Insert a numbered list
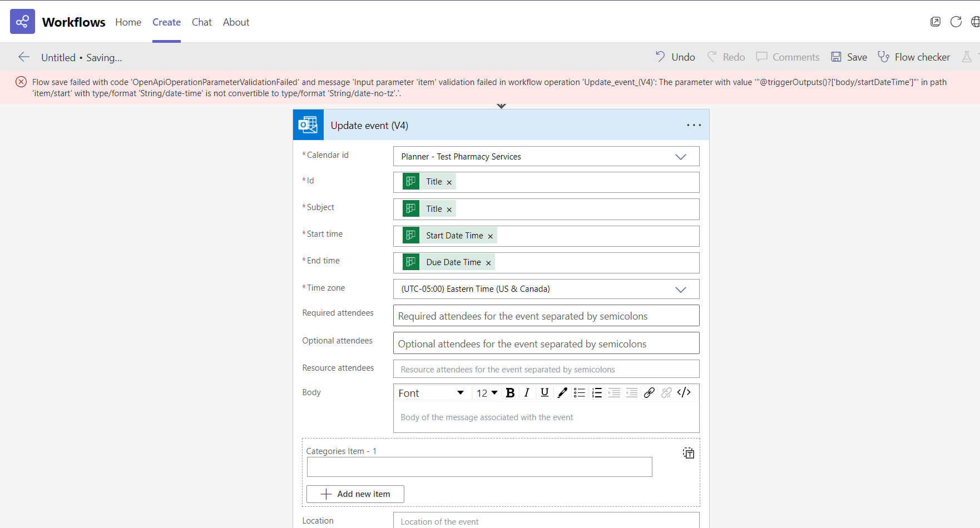Image resolution: width=980 pixels, height=528 pixels. (597, 393)
